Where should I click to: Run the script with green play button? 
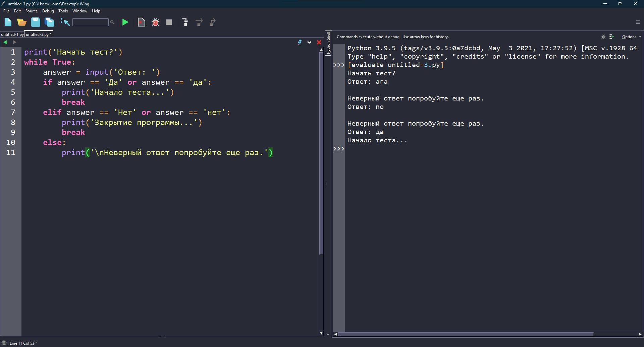[x=125, y=22]
